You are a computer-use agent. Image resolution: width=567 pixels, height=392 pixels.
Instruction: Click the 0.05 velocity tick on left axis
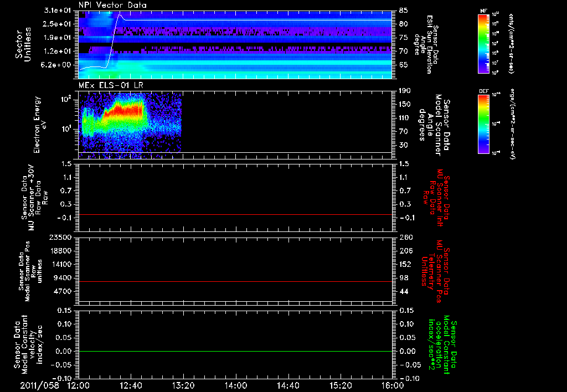(x=64, y=337)
